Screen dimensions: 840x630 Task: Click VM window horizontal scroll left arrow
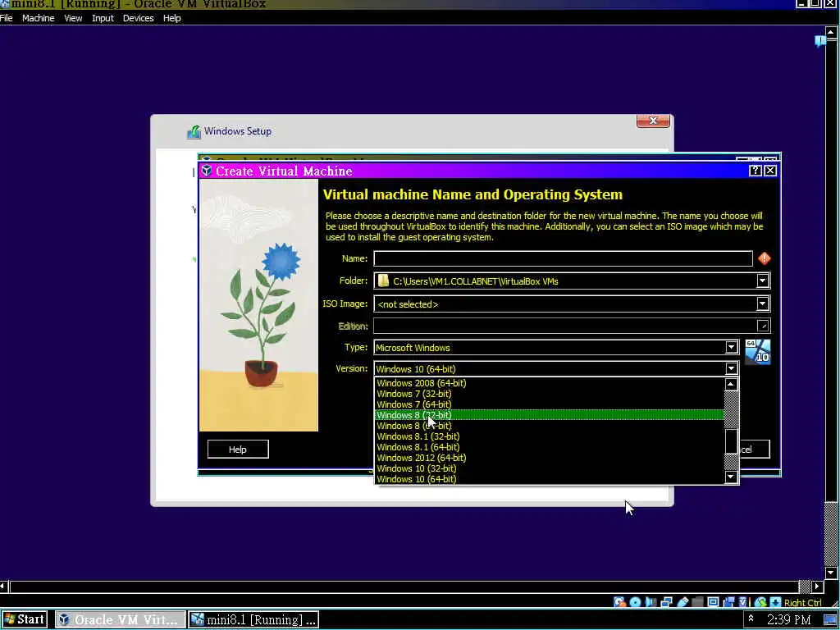point(4,587)
